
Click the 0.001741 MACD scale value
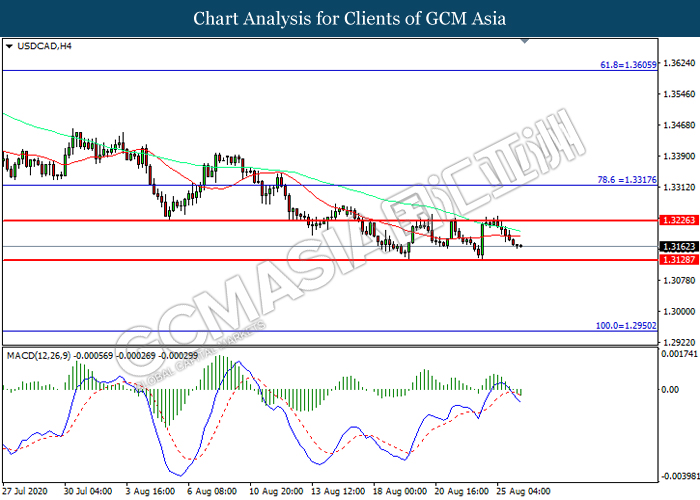pos(679,354)
